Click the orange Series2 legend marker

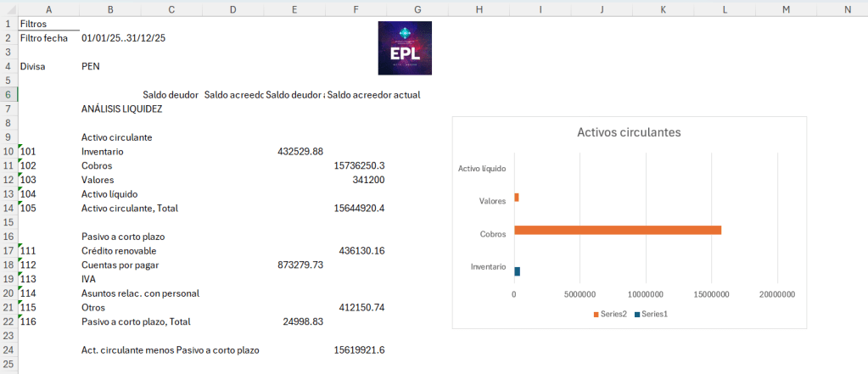tap(596, 314)
